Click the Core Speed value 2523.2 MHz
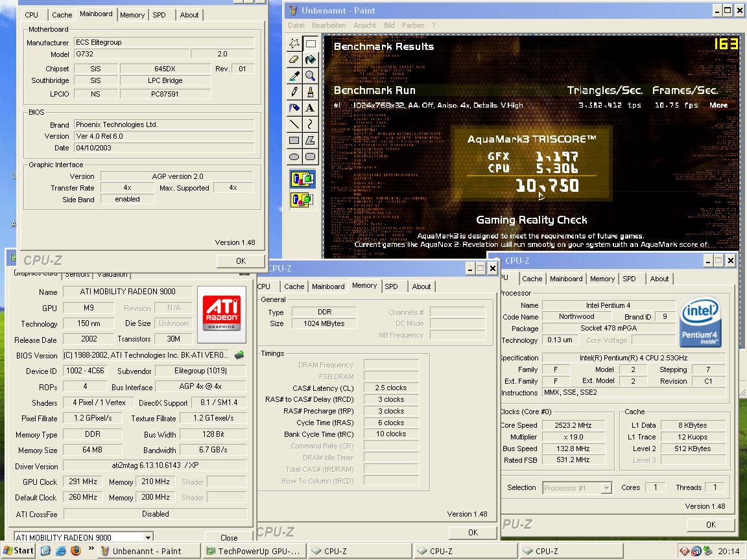Screen dimensions: 747x560 [x=573, y=425]
